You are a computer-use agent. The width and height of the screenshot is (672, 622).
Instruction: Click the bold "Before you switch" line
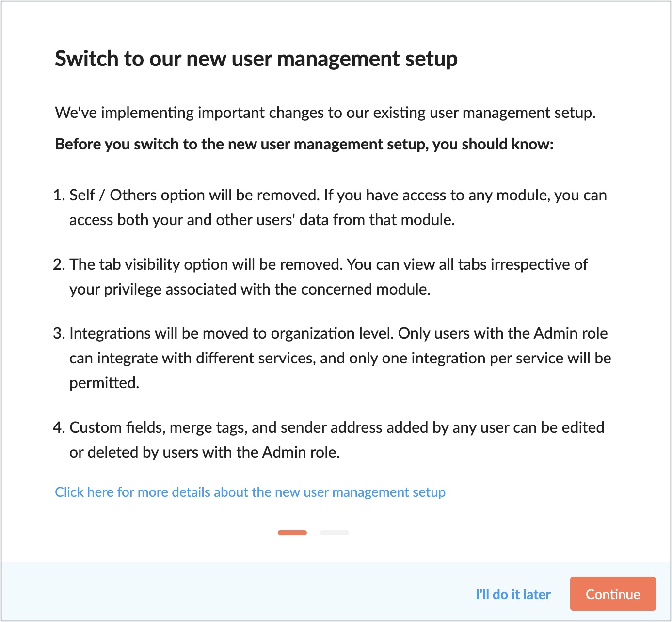click(x=304, y=144)
